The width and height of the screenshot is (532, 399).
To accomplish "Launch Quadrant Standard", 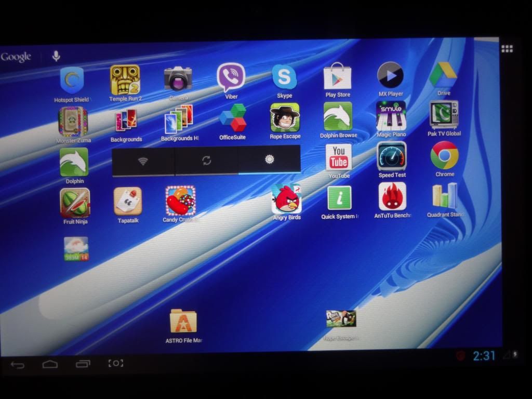I will 445,196.
